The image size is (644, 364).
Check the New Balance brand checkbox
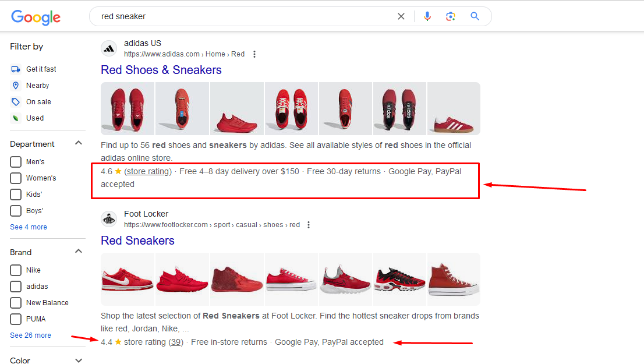click(x=16, y=303)
